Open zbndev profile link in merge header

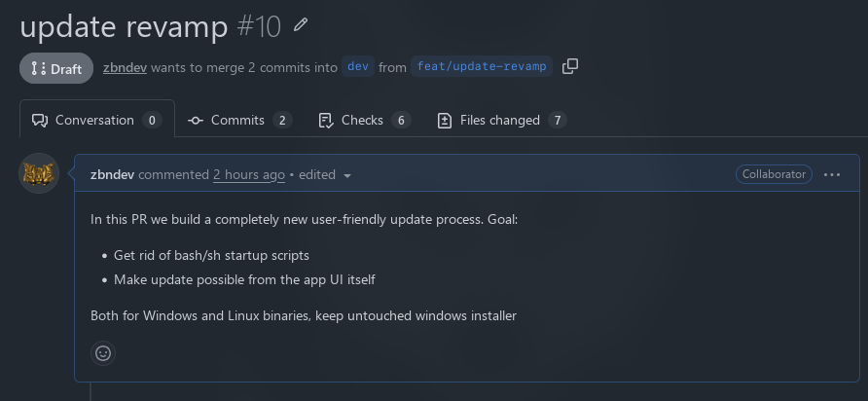(x=125, y=67)
